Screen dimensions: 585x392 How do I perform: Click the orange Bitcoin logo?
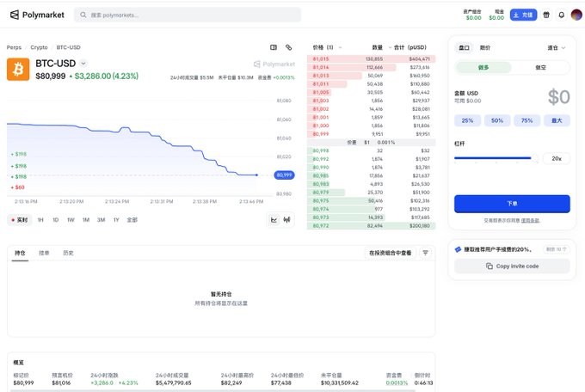click(18, 69)
